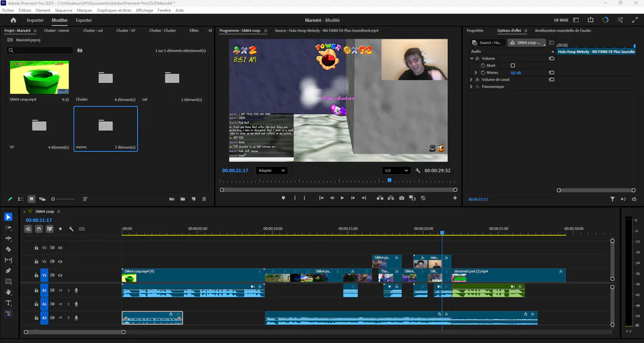The width and height of the screenshot is (644, 343).
Task: Step forward one frame
Action: pyautogui.click(x=353, y=198)
